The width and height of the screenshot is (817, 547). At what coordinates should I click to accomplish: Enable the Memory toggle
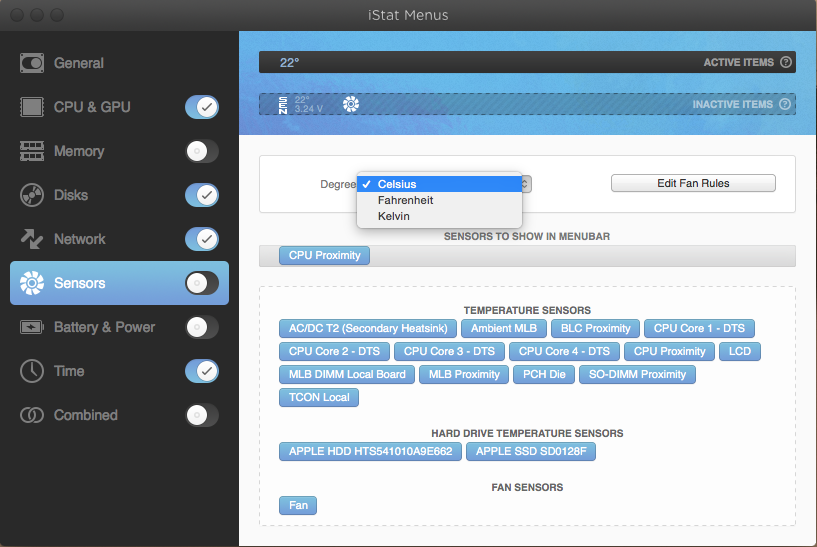coord(202,151)
